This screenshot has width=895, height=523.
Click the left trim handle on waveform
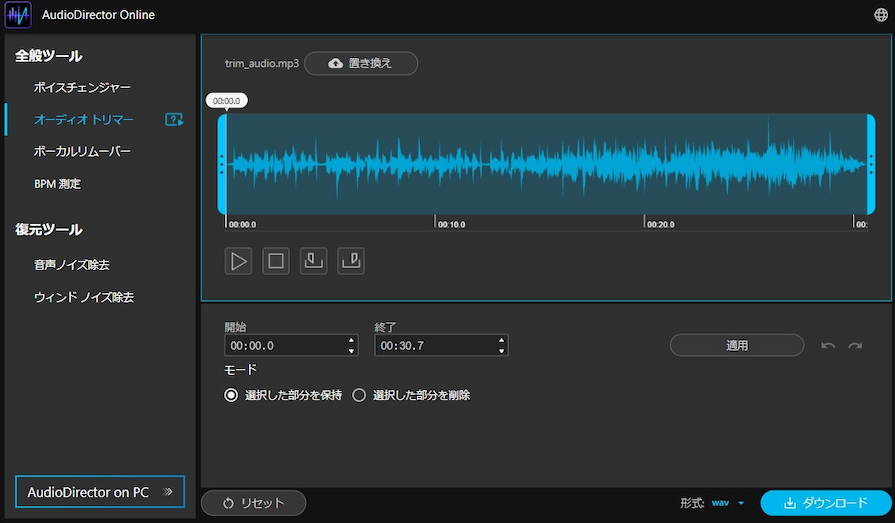(x=222, y=164)
